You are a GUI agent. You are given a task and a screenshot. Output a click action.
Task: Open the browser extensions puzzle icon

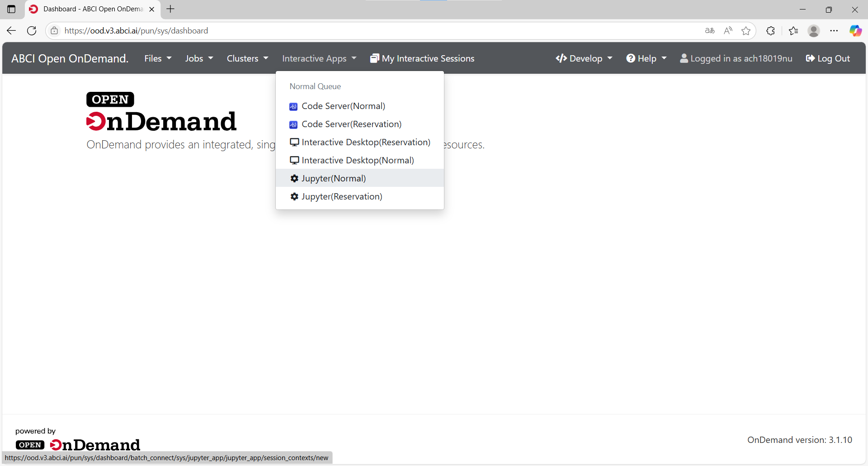coord(771,31)
